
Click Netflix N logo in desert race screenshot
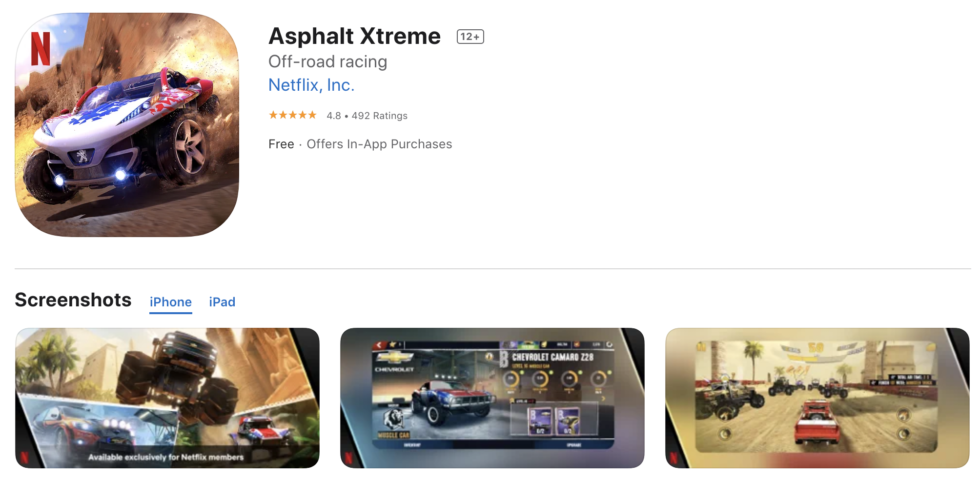[674, 458]
